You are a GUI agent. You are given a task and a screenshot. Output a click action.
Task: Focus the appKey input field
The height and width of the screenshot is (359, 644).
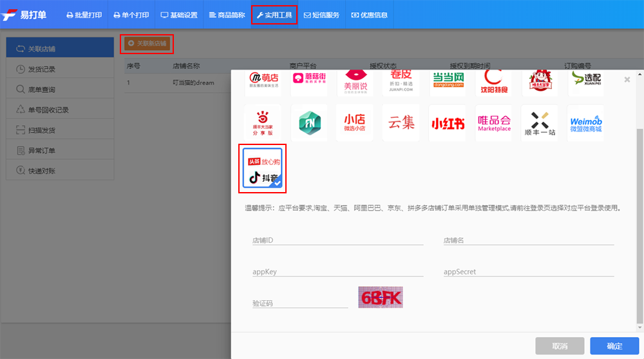pos(337,272)
